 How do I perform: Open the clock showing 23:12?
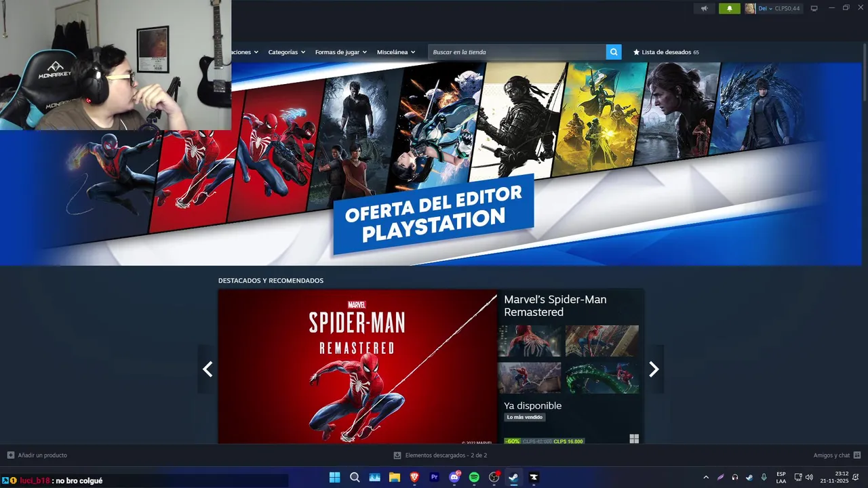[834, 477]
